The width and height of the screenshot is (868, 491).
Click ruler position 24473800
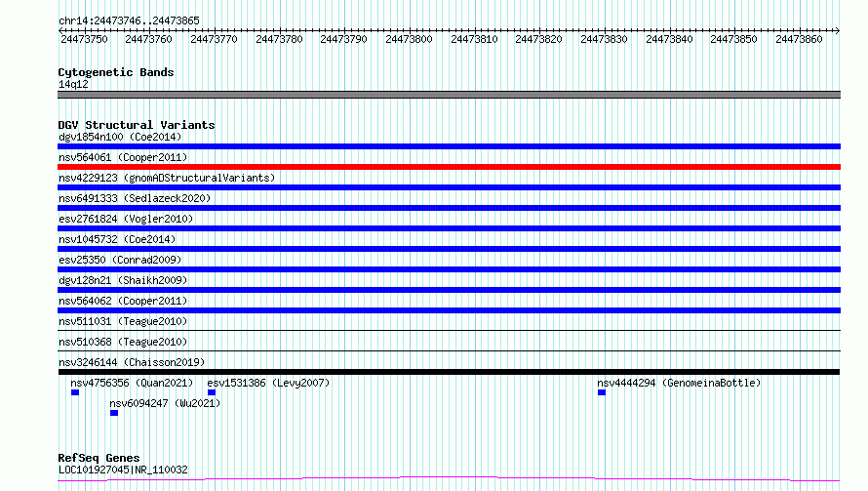tap(409, 39)
